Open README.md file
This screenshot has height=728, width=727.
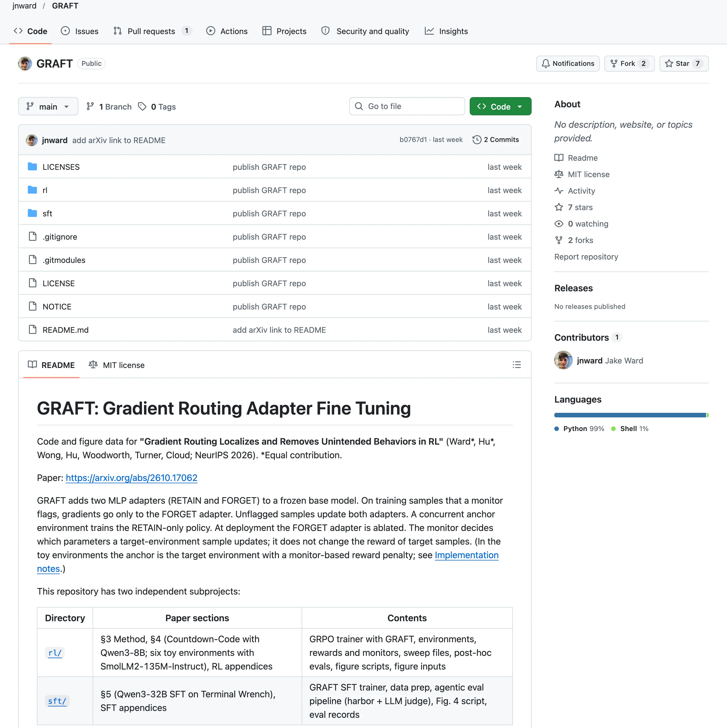[x=66, y=330]
